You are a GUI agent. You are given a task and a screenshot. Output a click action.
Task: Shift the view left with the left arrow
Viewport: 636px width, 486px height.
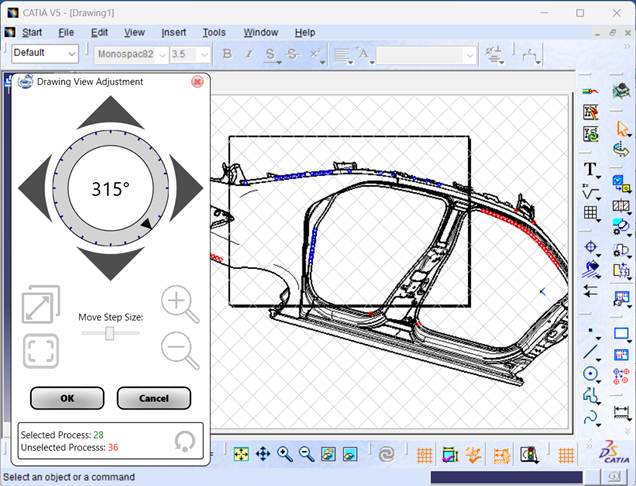point(35,188)
